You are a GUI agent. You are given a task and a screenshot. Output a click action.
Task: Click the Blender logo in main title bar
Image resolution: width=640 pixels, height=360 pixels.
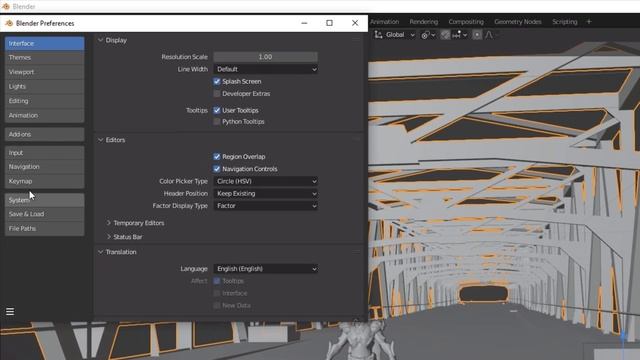click(5, 6)
